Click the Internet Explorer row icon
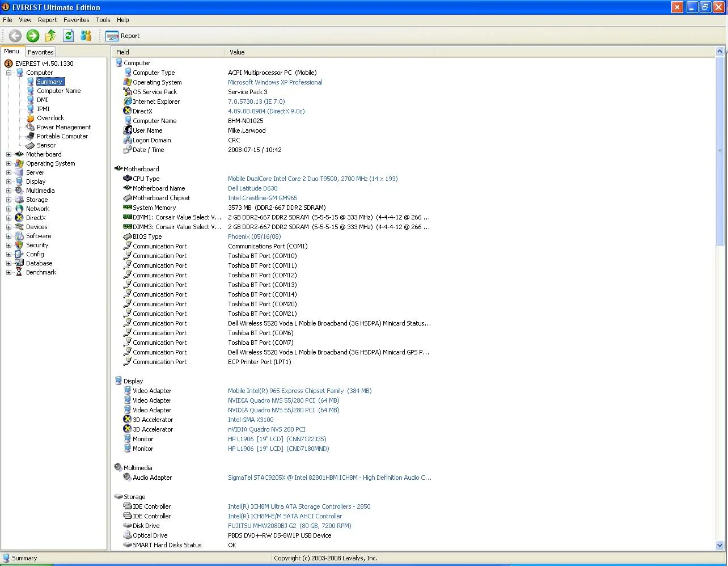The width and height of the screenshot is (728, 566). point(128,102)
